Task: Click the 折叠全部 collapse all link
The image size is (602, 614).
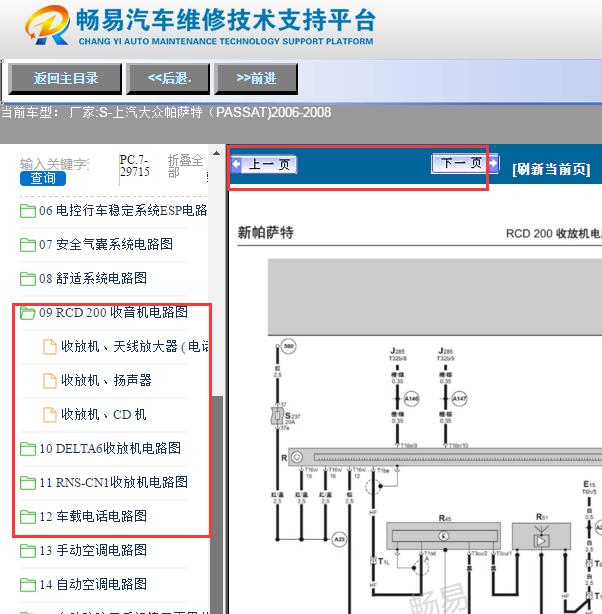Action: click(x=185, y=166)
